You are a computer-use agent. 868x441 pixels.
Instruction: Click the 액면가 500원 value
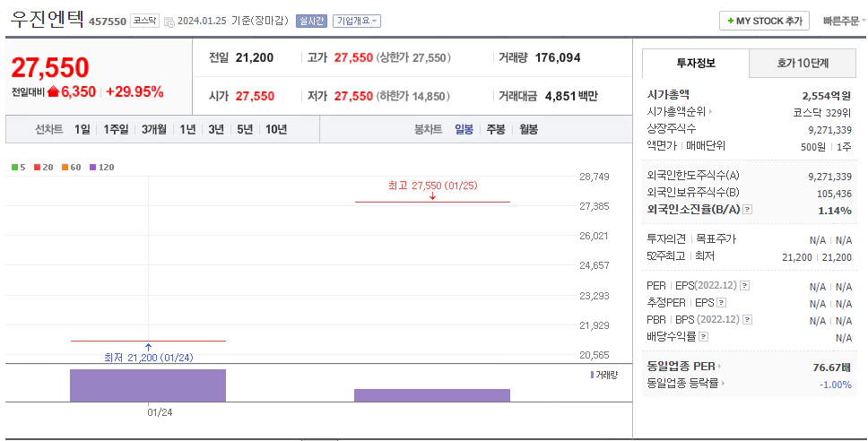coord(812,147)
